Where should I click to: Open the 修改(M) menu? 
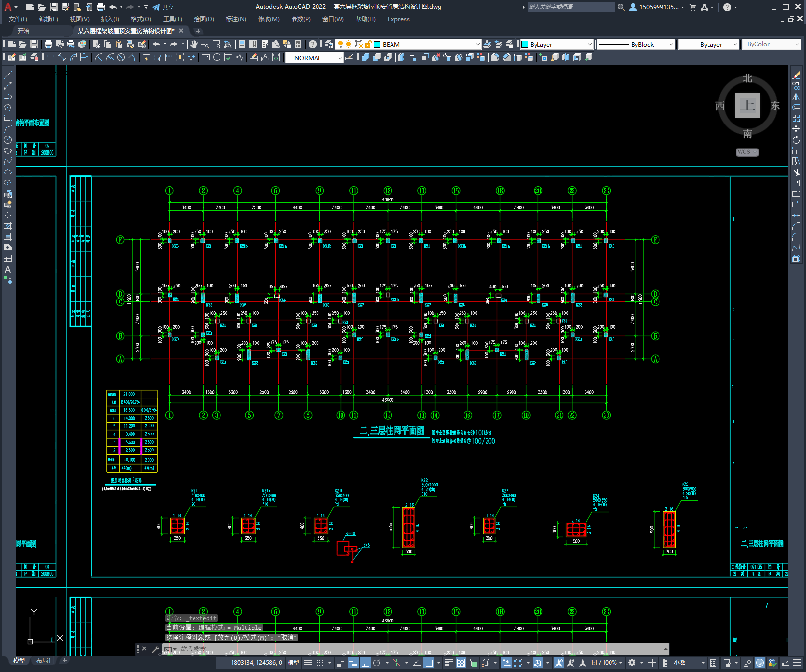pyautogui.click(x=269, y=19)
